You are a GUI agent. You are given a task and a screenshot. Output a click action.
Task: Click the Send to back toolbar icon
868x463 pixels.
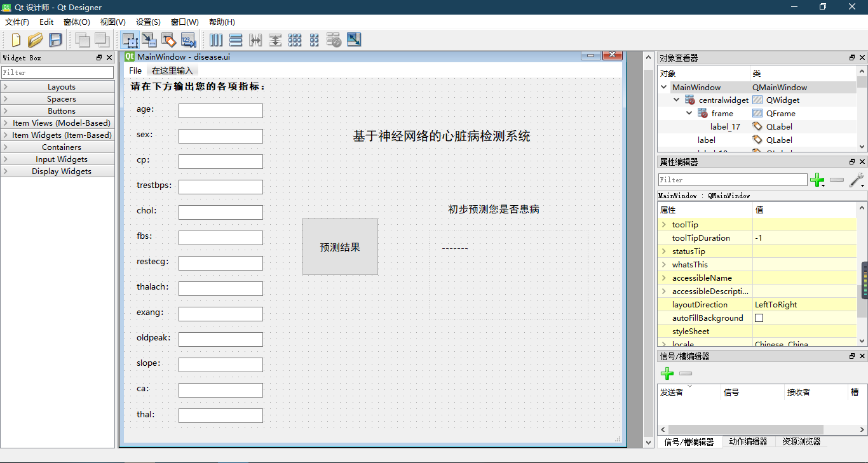pyautogui.click(x=102, y=40)
